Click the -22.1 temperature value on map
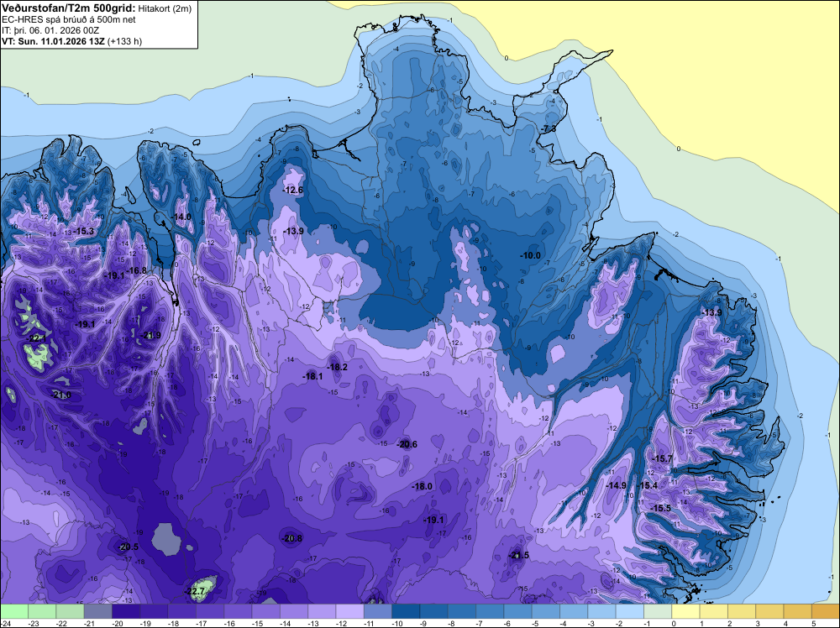Screen dimensions: 840x628 pyautogui.click(x=37, y=338)
